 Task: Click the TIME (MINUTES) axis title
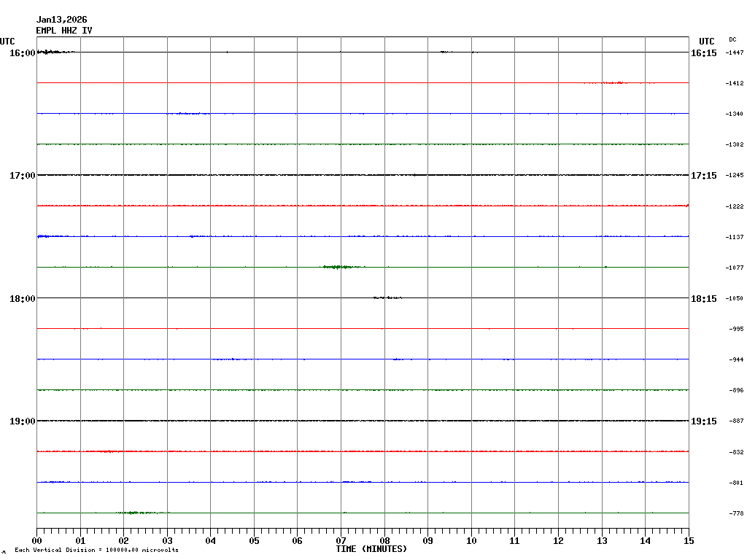pyautogui.click(x=371, y=549)
